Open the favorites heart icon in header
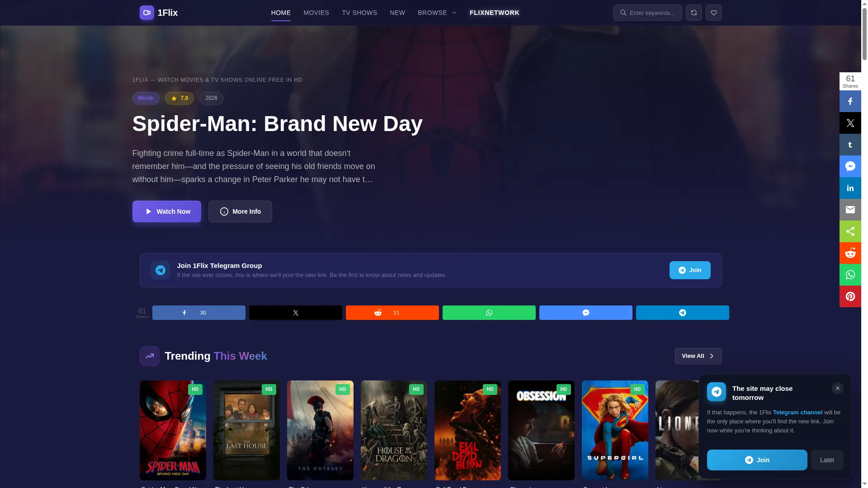The height and width of the screenshot is (488, 868). (713, 13)
